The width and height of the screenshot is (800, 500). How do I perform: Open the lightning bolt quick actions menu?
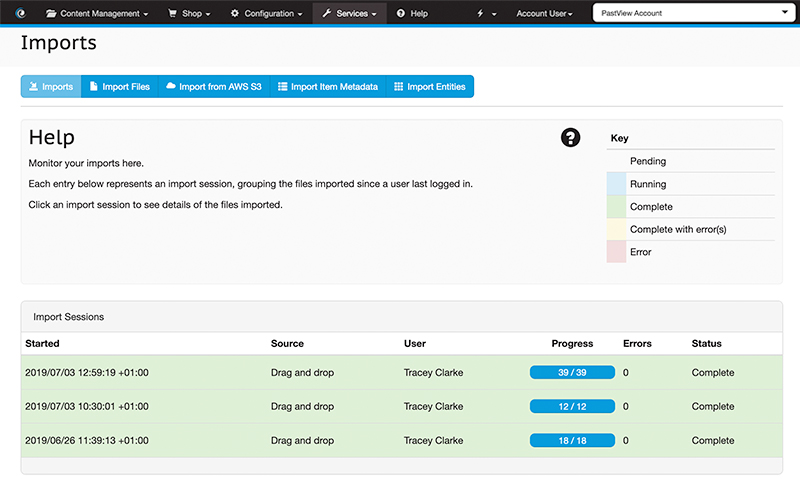coord(480,13)
